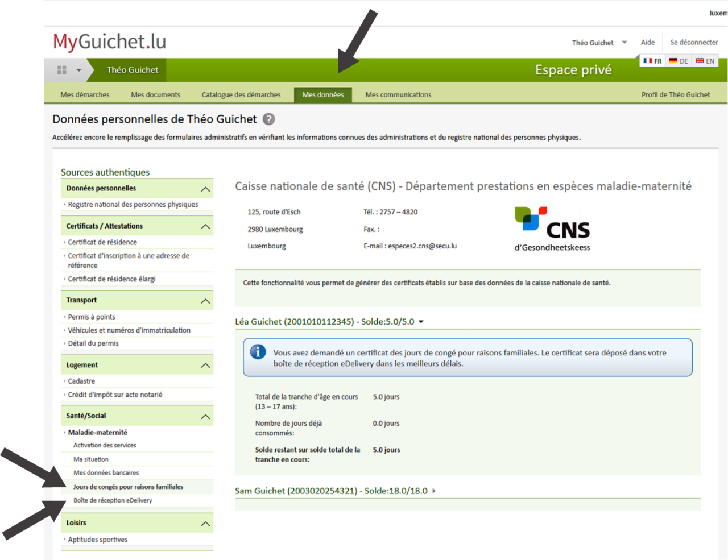The width and height of the screenshot is (728, 560).
Task: Open Certificat de résidence link
Action: coord(102,242)
